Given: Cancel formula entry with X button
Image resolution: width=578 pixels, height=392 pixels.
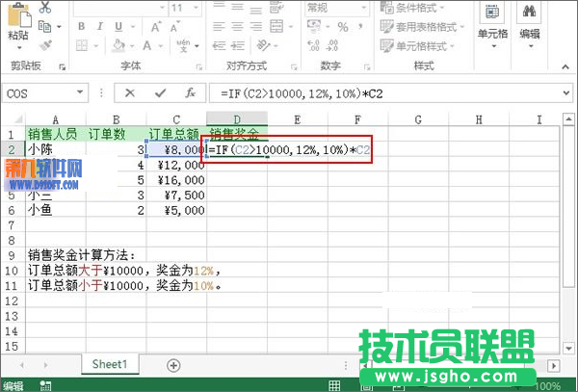Looking at the screenshot, I should (130, 92).
